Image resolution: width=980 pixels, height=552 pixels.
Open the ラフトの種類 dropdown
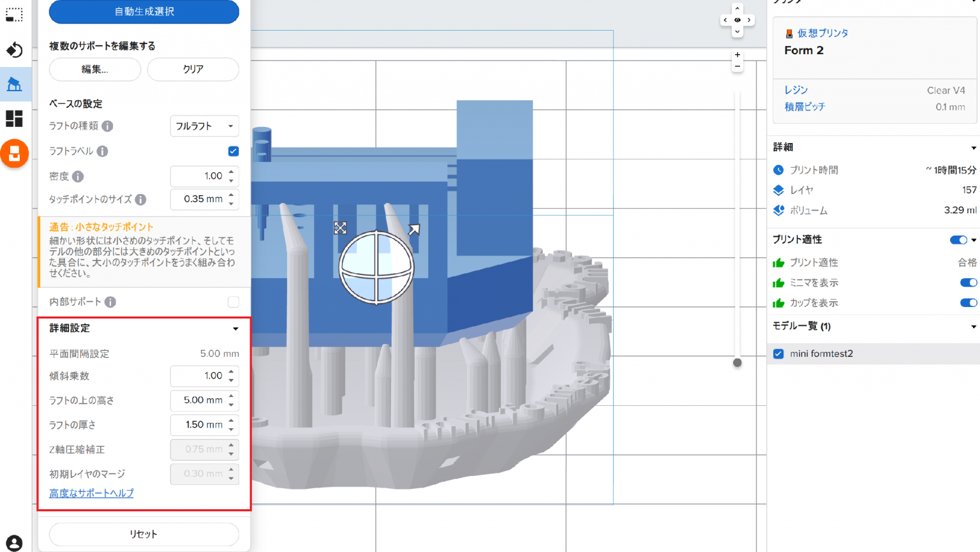point(204,126)
